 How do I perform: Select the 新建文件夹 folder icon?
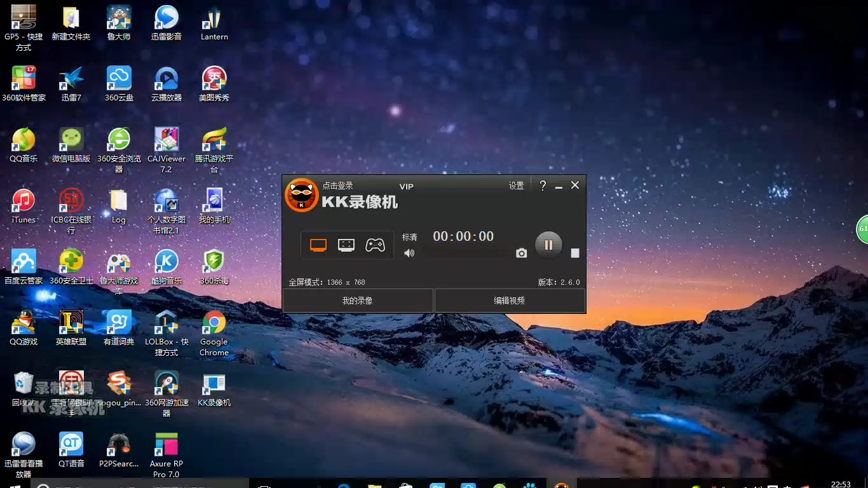point(71,23)
